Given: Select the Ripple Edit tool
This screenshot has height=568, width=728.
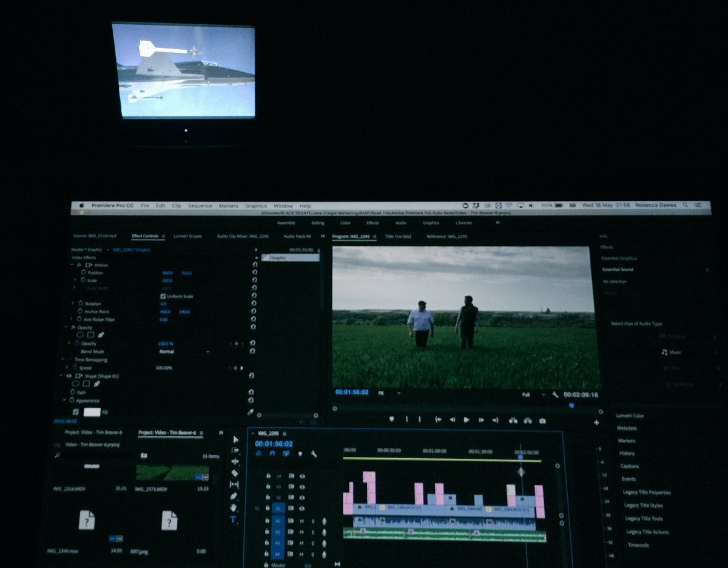Looking at the screenshot, I should pyautogui.click(x=235, y=462).
